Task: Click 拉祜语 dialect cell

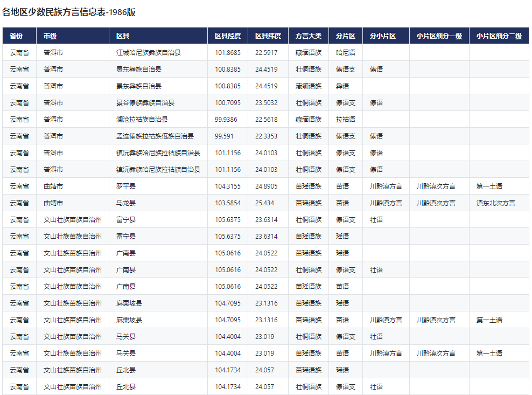Action: (x=346, y=119)
